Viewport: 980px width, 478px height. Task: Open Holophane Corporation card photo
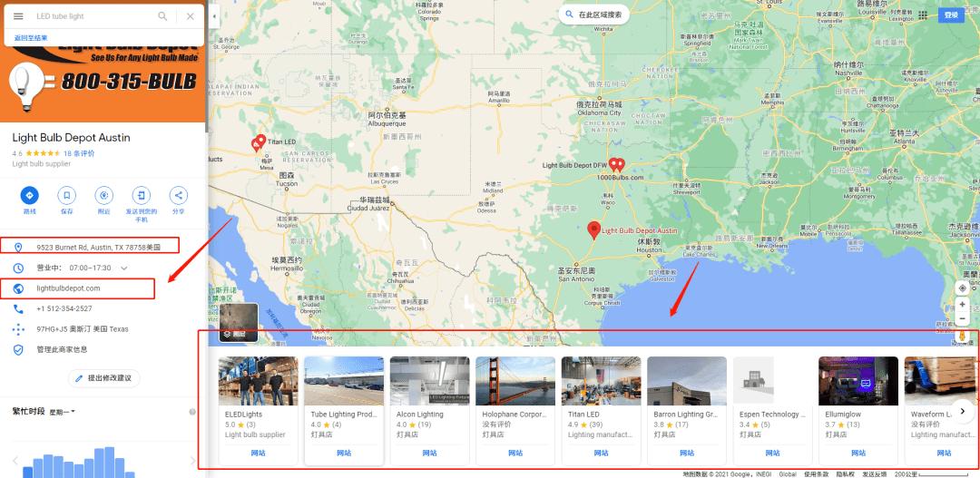pos(515,381)
